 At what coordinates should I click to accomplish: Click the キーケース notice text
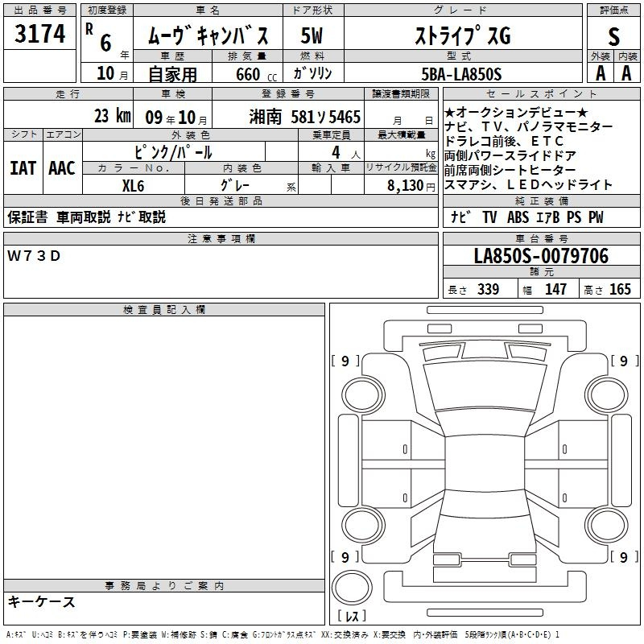tap(42, 602)
